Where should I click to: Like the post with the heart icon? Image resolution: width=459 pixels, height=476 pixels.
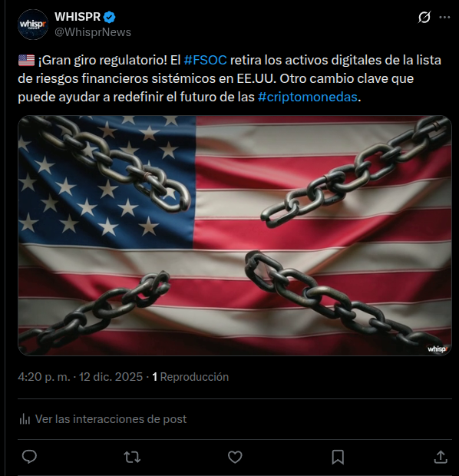click(235, 457)
